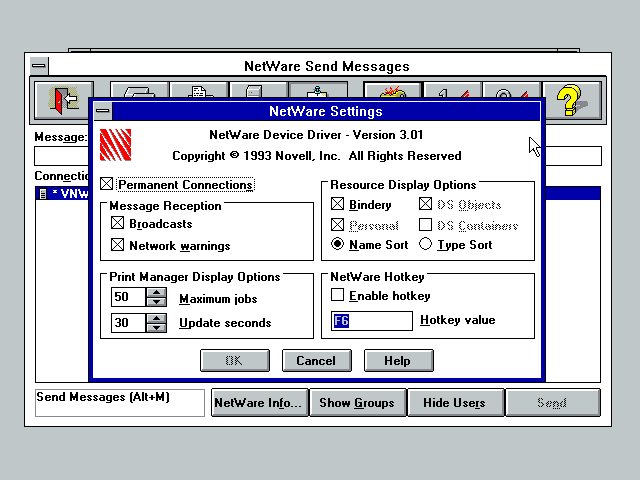Click the DS Containers checkbox
The height and width of the screenshot is (480, 640).
(425, 224)
